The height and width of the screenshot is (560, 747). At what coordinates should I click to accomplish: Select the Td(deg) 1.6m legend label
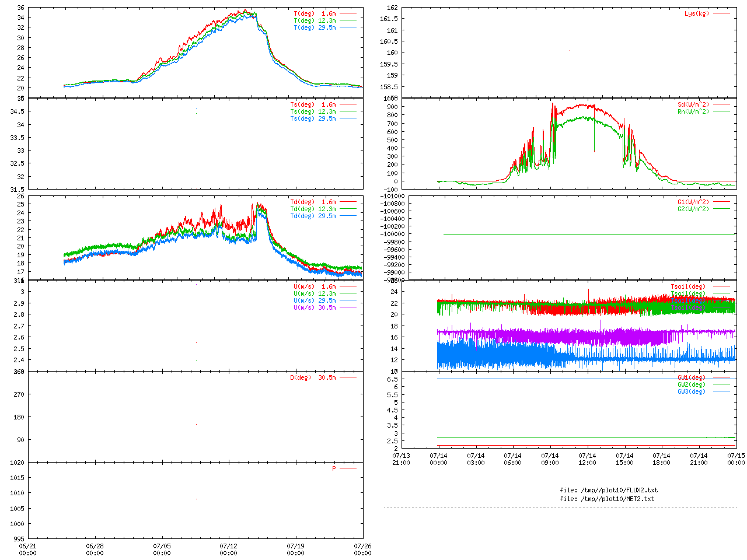point(313,202)
